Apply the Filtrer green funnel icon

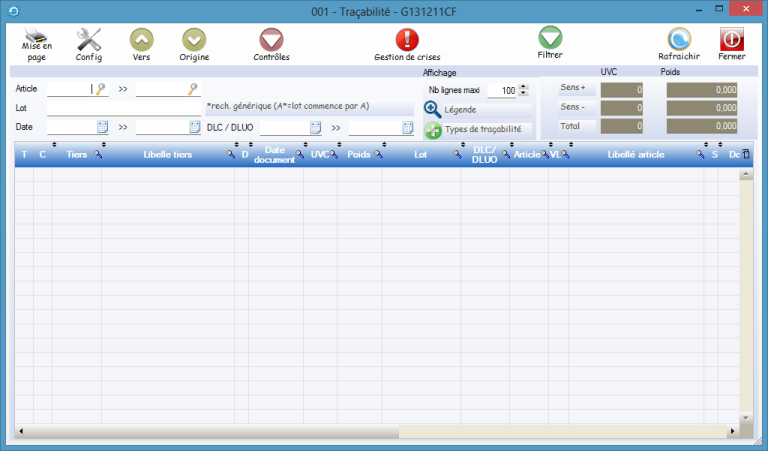pyautogui.click(x=550, y=38)
